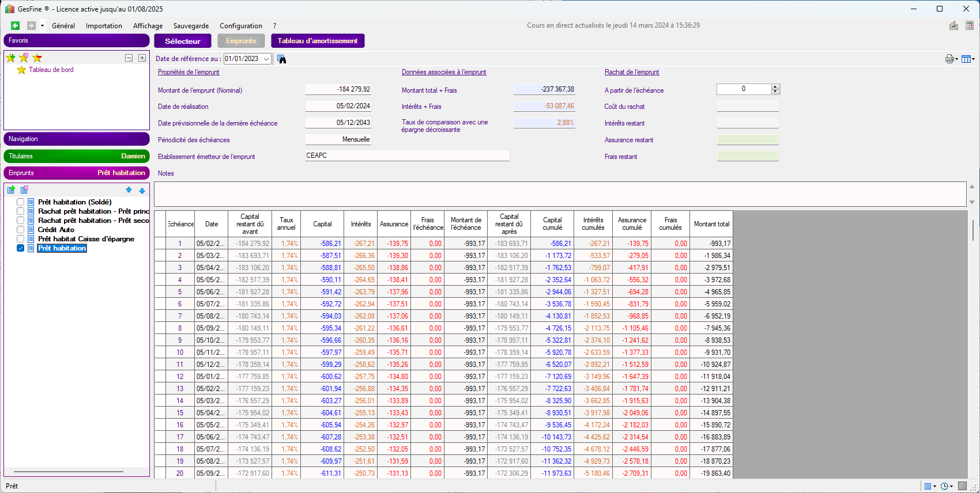Expand the print options dropdown arrow
This screenshot has height=493, width=980.
pyautogui.click(x=956, y=59)
